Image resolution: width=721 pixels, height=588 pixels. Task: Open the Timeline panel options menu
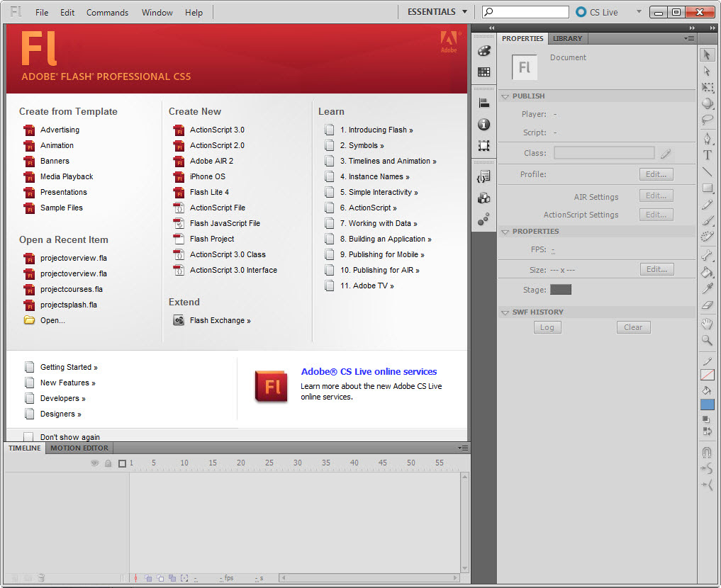pos(463,448)
